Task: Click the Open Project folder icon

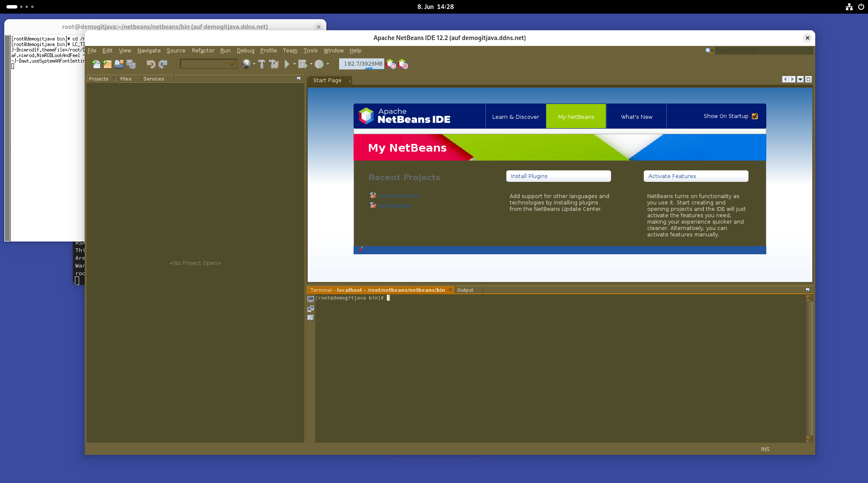Action: point(119,64)
